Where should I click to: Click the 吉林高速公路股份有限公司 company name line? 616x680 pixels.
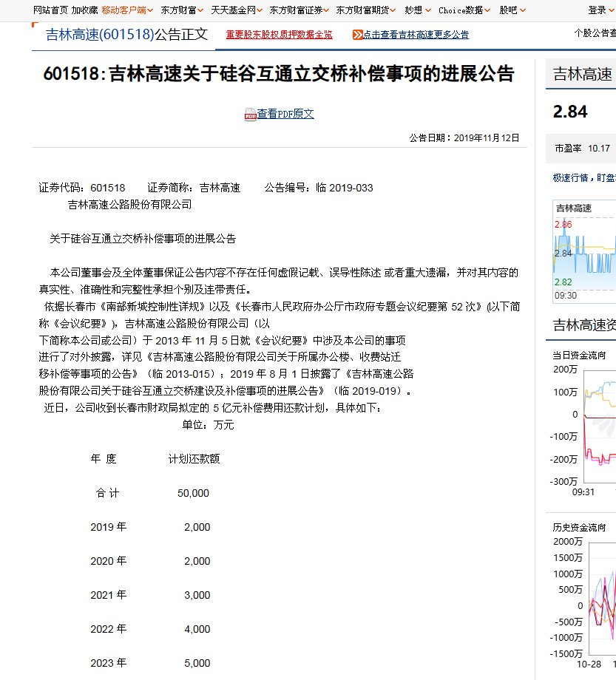(129, 205)
